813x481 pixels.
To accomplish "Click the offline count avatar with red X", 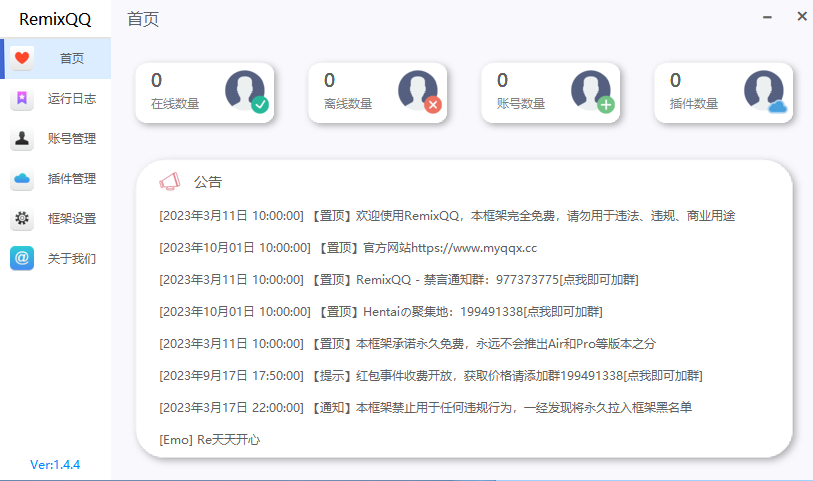I will tap(419, 91).
